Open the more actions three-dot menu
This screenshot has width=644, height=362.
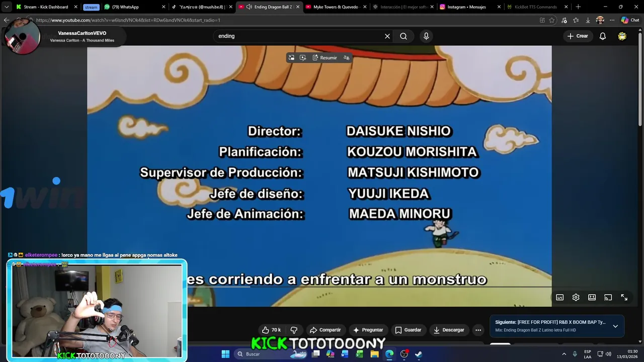pyautogui.click(x=478, y=330)
